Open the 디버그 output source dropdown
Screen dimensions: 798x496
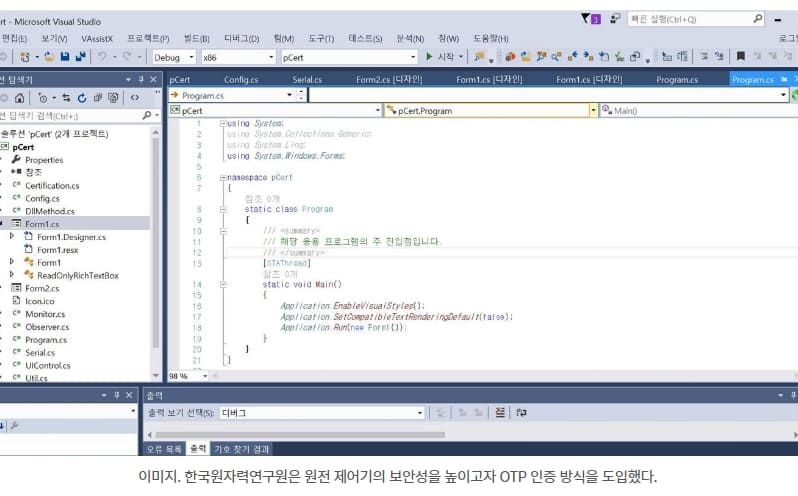click(x=322, y=413)
